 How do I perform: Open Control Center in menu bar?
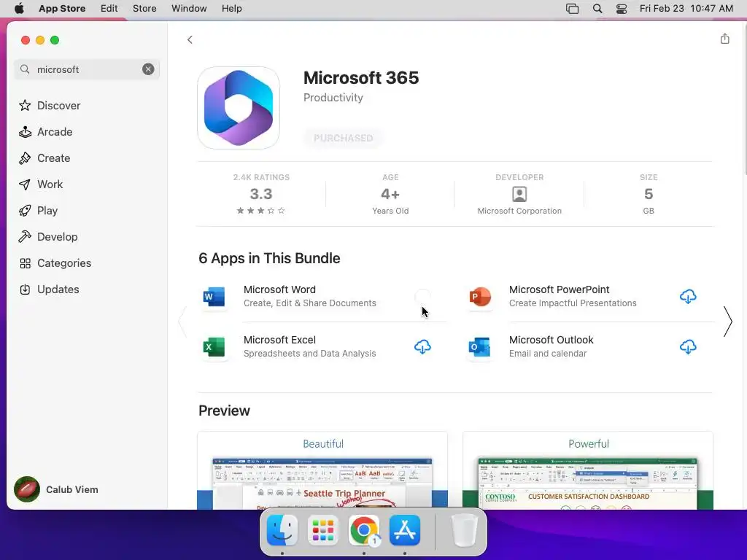point(622,8)
